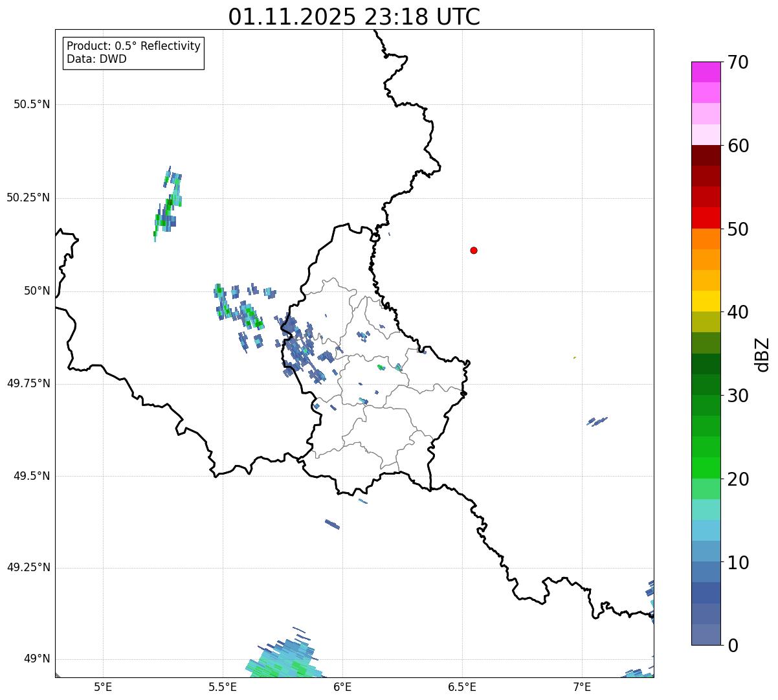Pick the grey-blue swatch at colorbar bottom
Image resolution: width=778 pixels, height=700 pixels.
click(706, 635)
